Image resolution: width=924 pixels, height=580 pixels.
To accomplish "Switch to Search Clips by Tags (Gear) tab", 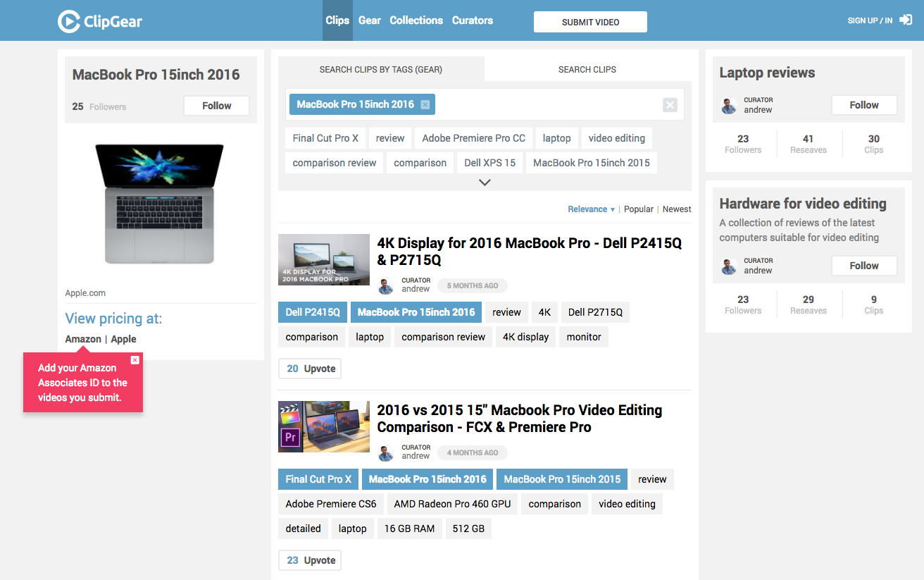I will click(x=381, y=69).
